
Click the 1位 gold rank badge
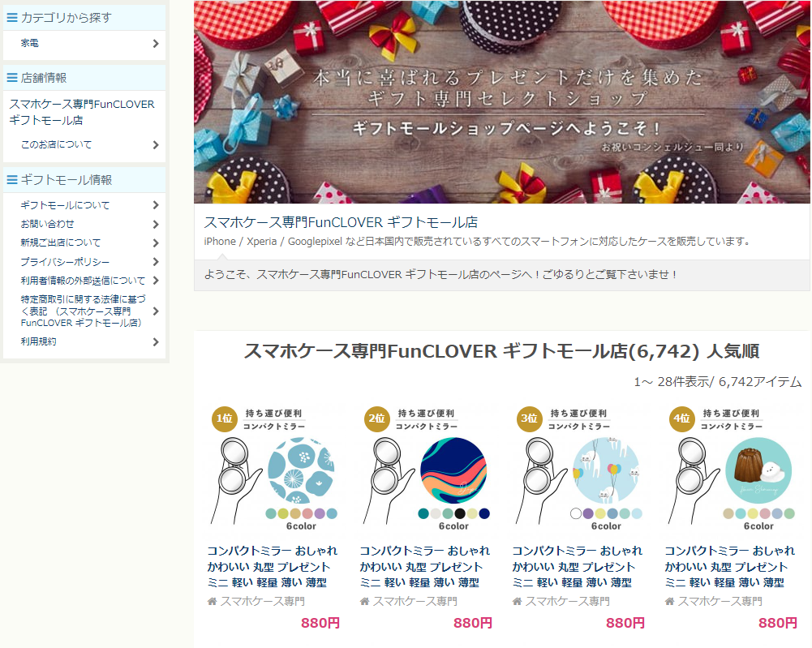pyautogui.click(x=224, y=418)
